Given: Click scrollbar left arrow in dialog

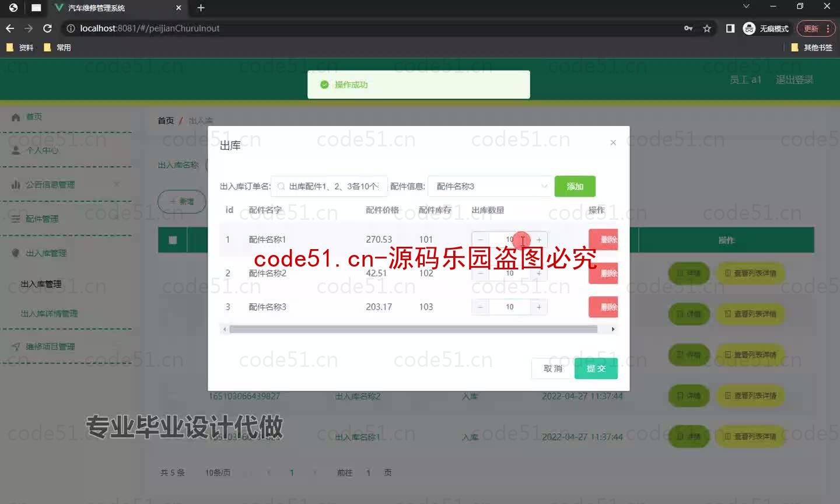Looking at the screenshot, I should coord(224,329).
